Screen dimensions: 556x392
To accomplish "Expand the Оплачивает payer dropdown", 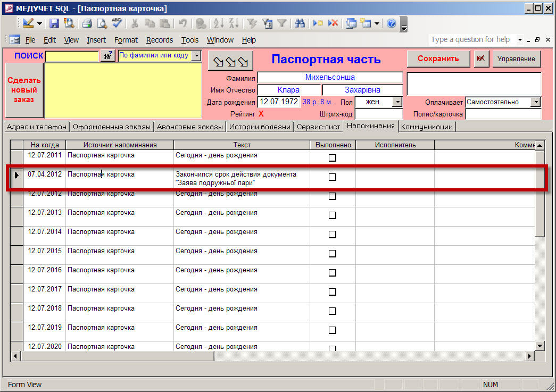I will pos(536,102).
